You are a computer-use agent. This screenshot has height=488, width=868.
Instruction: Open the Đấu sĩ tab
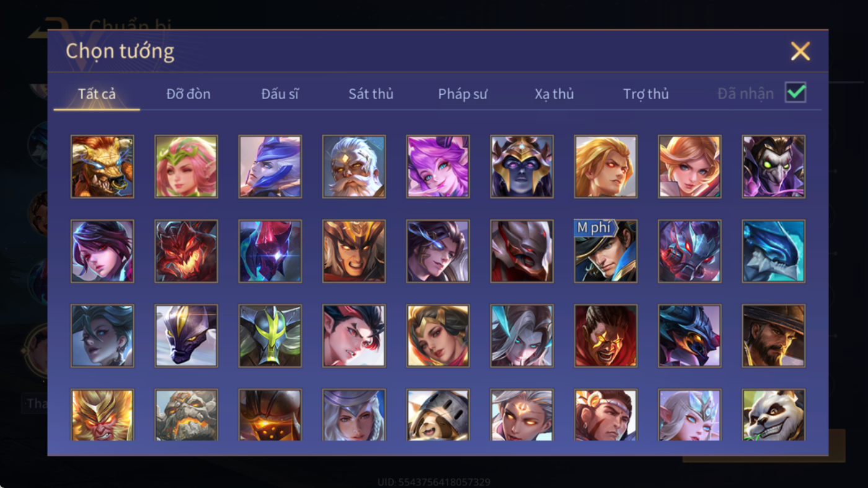point(280,94)
